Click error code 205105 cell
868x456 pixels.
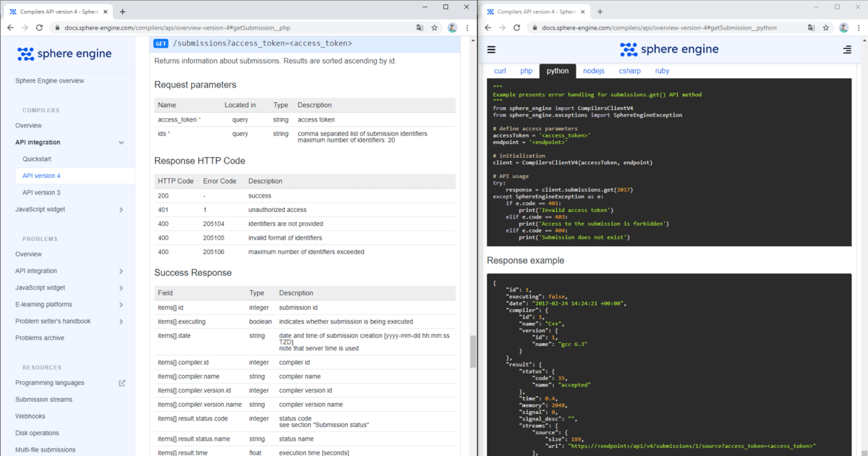213,237
